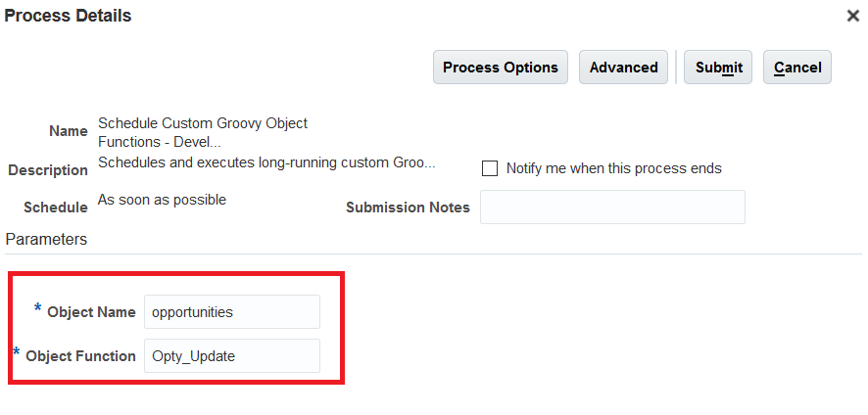Click the truncated description text
This screenshot has width=868, height=415.
point(266,162)
